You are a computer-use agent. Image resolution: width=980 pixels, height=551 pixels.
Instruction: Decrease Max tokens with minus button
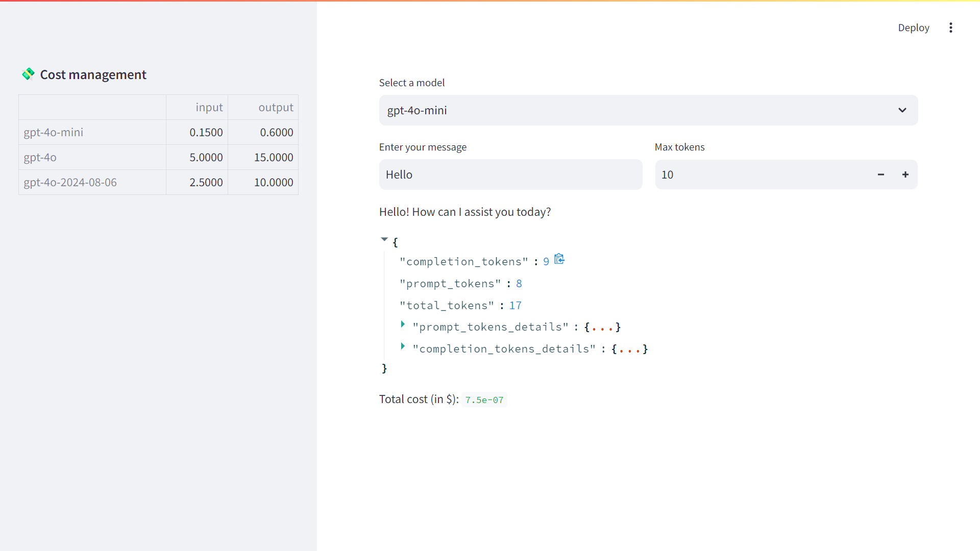[x=880, y=174]
